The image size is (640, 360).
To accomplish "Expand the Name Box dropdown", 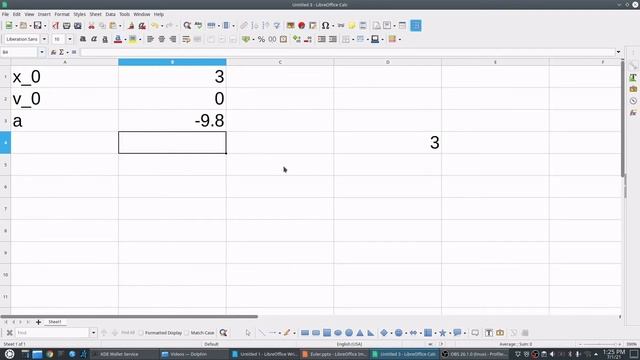I will [42, 52].
